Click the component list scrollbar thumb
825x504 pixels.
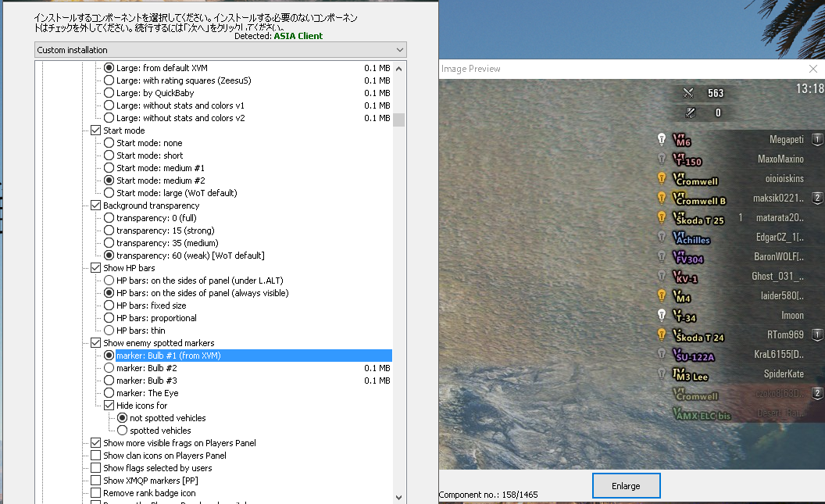(x=398, y=120)
